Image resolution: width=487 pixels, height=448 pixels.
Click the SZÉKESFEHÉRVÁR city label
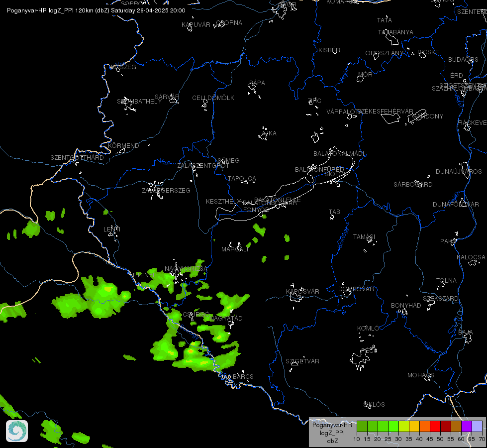click(x=385, y=112)
